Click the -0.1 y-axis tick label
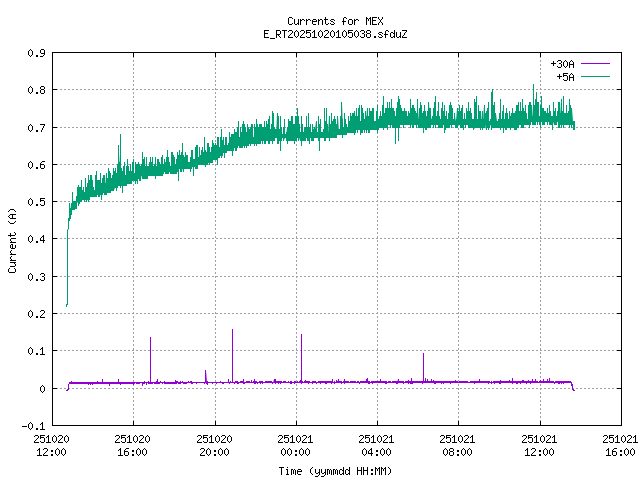Screen dimensions: 640x480 point(33,426)
